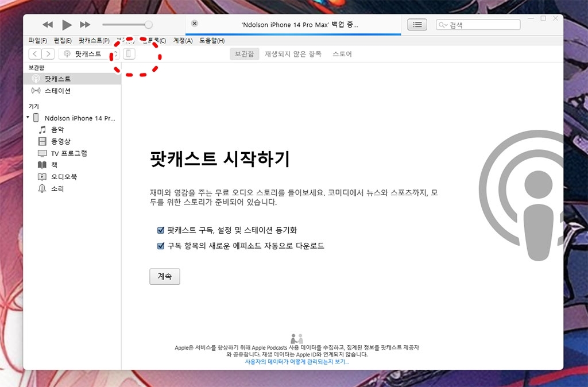Screen dimensions: 588x387
Task: Click the 팟캐스트 시작하기 heading
Action: [x=220, y=159]
